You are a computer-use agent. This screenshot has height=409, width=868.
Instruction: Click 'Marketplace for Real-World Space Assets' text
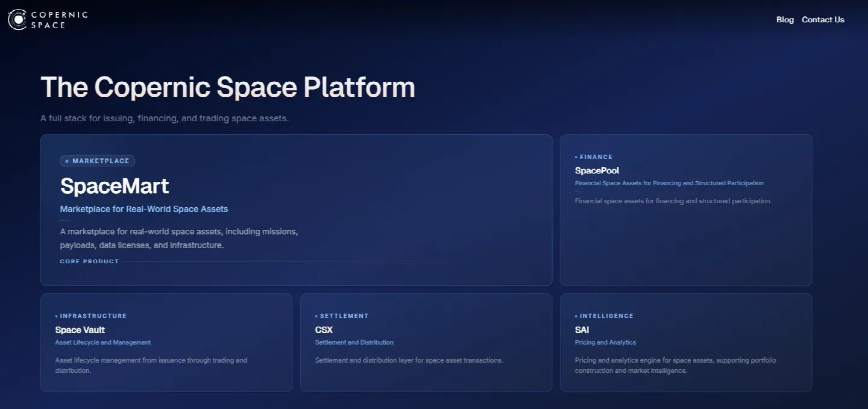[144, 209]
